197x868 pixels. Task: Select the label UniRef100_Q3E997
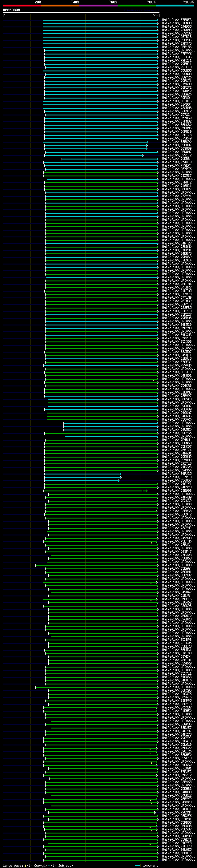pyautogui.click(x=177, y=396)
